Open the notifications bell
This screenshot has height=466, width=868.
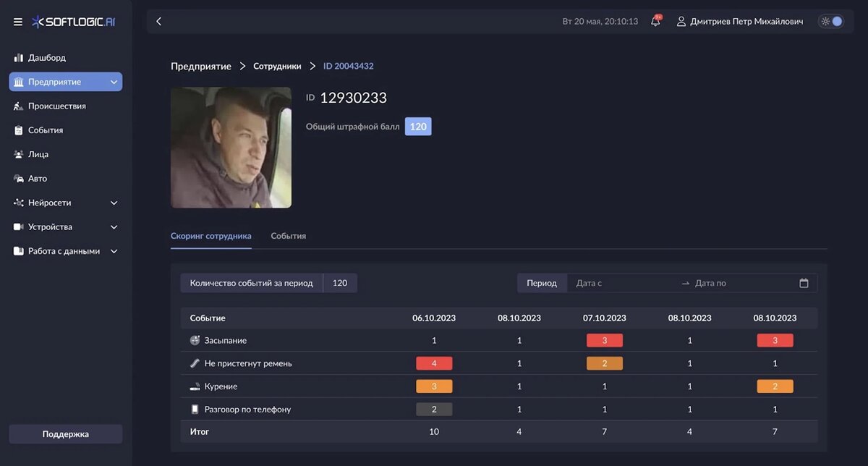tap(655, 21)
